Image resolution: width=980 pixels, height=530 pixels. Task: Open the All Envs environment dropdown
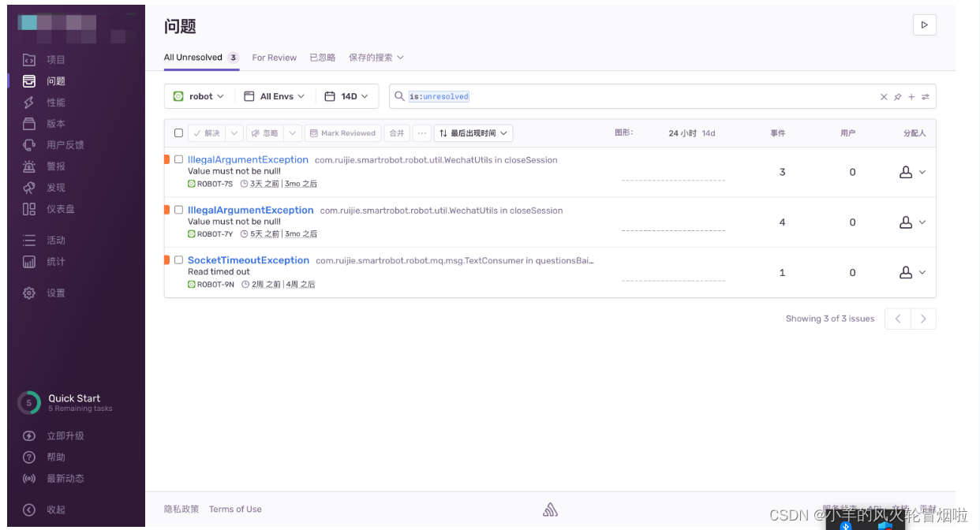pos(274,96)
